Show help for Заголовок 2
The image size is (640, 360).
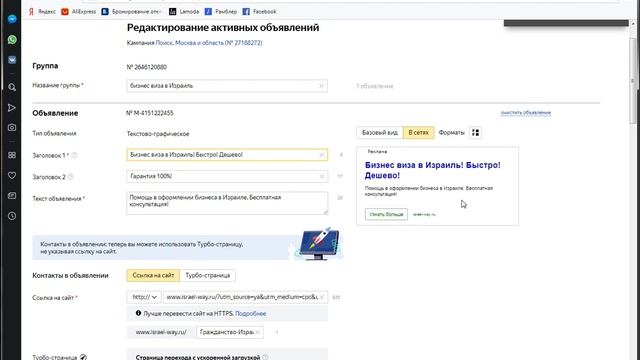71,177
